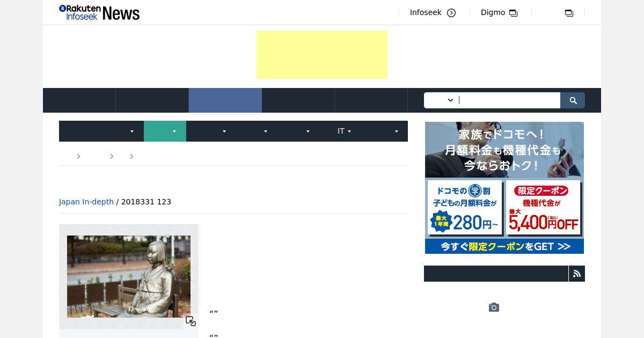Viewport: 644px width, 338px height.
Task: Expand the first category dropdown in the sub-navigation bar
Action: click(132, 131)
